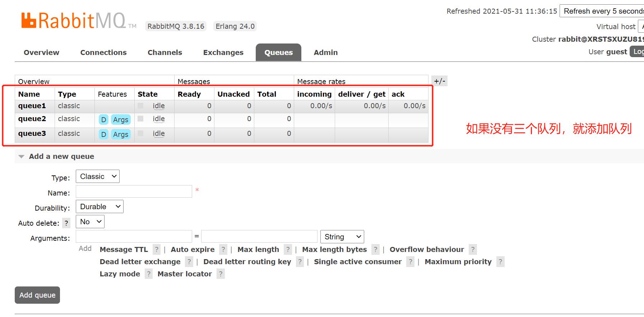Insert the Single active consumer argument
The image size is (644, 317).
[x=358, y=262]
